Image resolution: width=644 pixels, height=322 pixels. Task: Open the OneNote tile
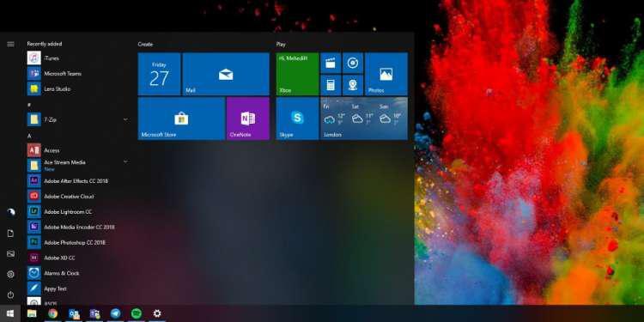coord(248,118)
